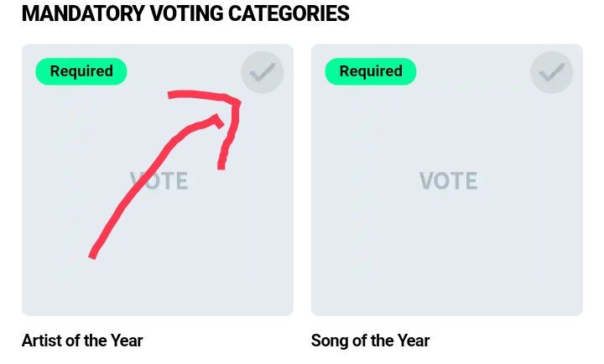This screenshot has width=604, height=364.
Task: Open the Song of the Year title link
Action: 370,341
